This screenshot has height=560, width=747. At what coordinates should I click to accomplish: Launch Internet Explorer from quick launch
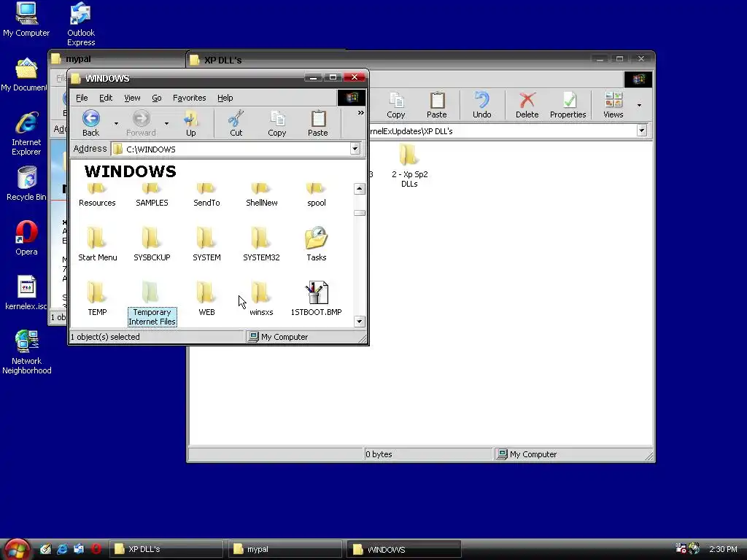[x=62, y=549]
